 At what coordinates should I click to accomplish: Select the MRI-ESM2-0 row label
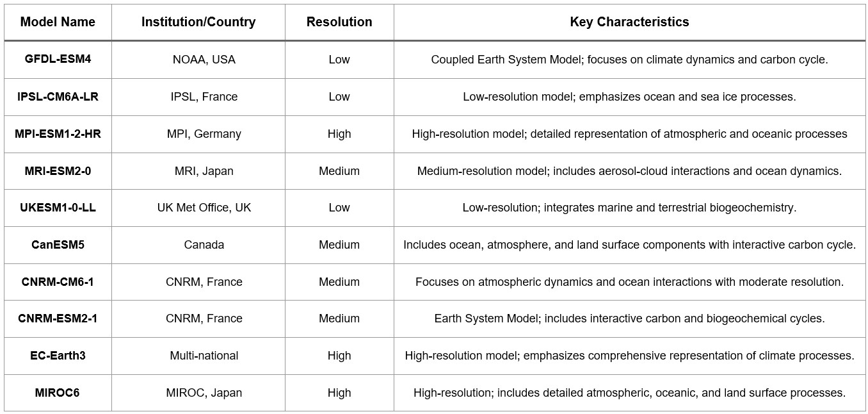pyautogui.click(x=58, y=171)
